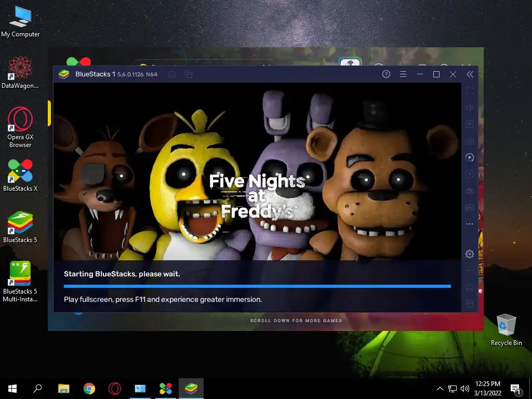The image size is (532, 399).
Task: Minimize the BlueStacks 1 window
Action: pos(420,74)
